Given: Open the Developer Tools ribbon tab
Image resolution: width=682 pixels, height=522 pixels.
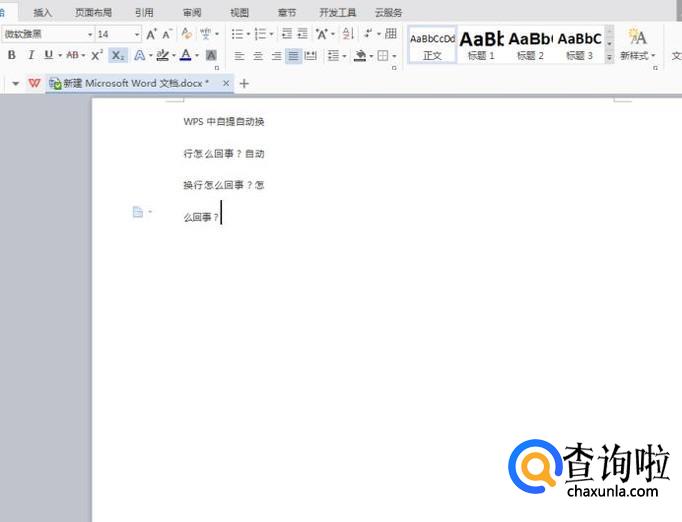Looking at the screenshot, I should pos(338,13).
